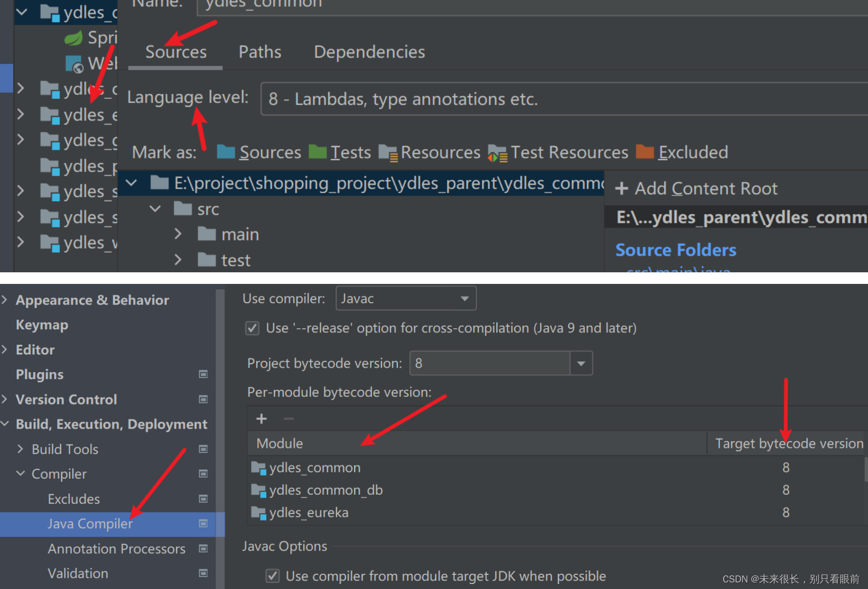Open the Dependencies tab
Image resolution: width=868 pixels, height=589 pixels.
[369, 51]
